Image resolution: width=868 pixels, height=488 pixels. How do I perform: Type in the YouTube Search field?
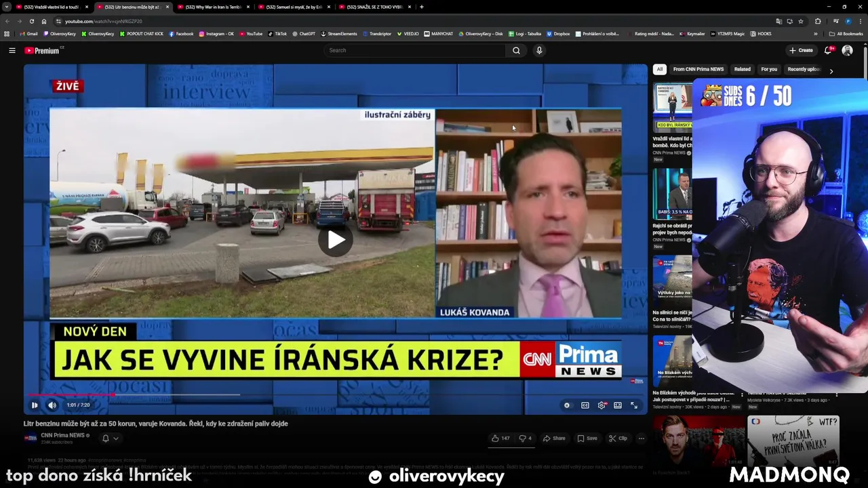[x=415, y=50]
